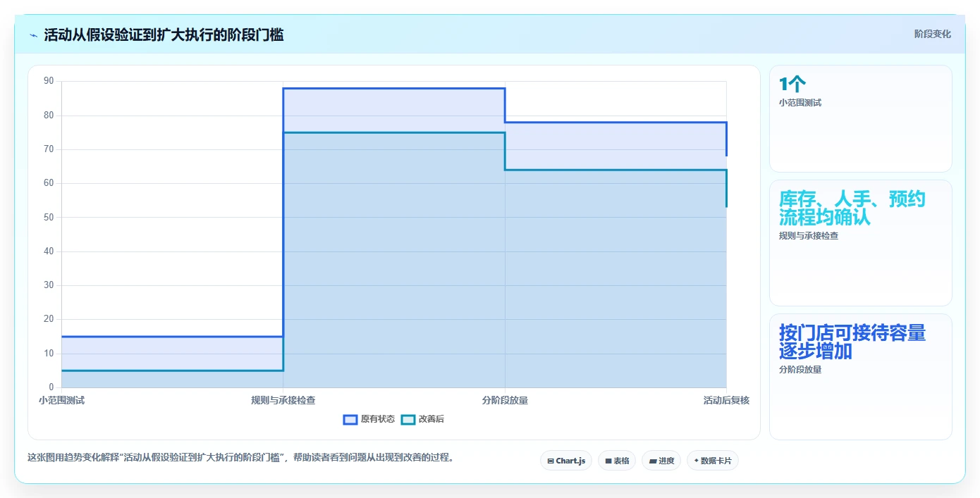Click the 进度 tag
This screenshot has height=498, width=980.
point(661,461)
